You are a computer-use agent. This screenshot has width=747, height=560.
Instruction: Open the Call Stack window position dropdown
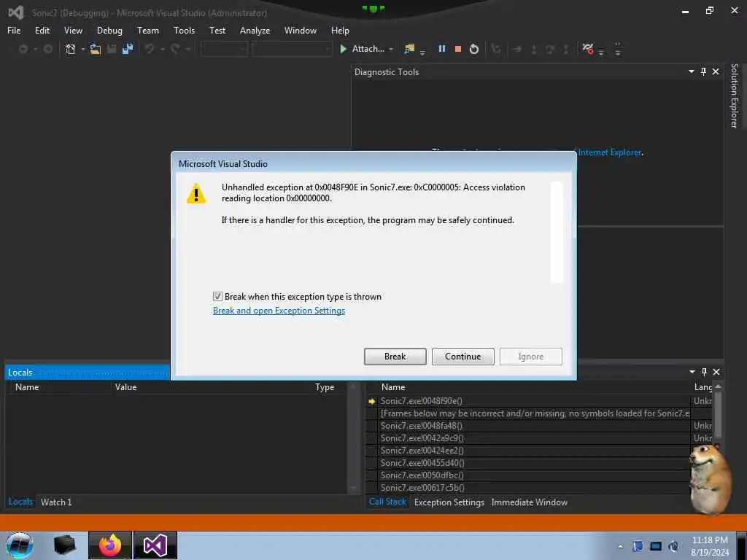click(692, 372)
